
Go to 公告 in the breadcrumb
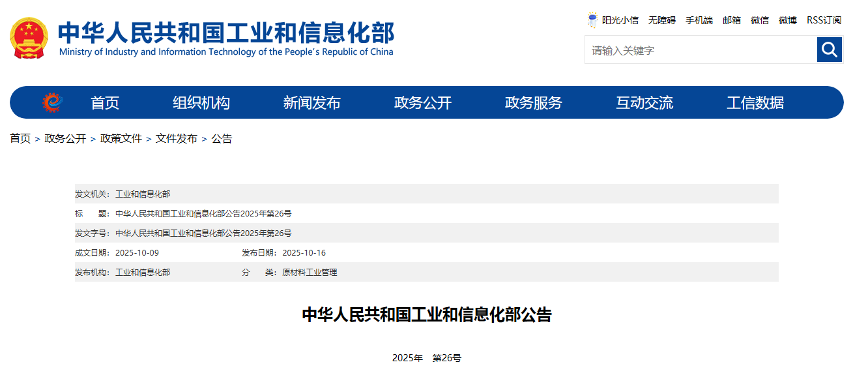pos(222,138)
